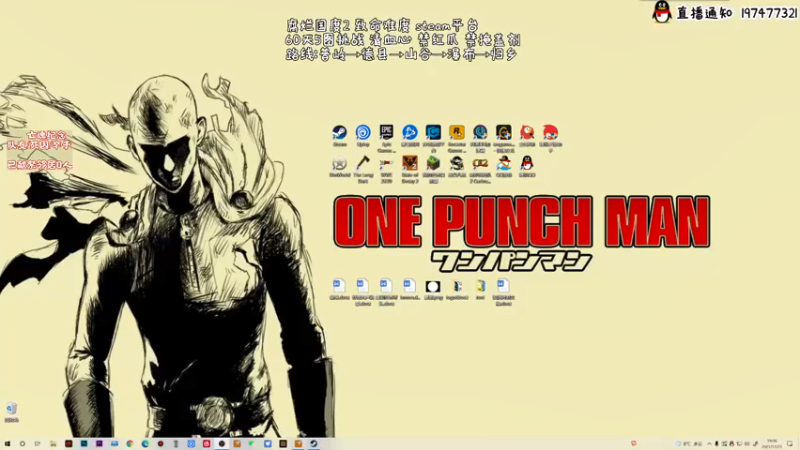Viewport: 800px width, 450px height.
Task: Open the PNG file with white circle
Action: click(x=433, y=289)
